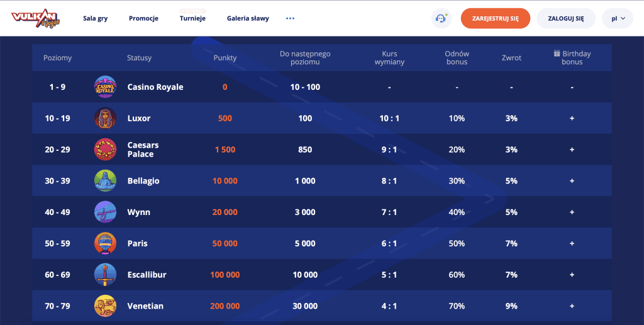Click the 9% cashback value

[511, 306]
